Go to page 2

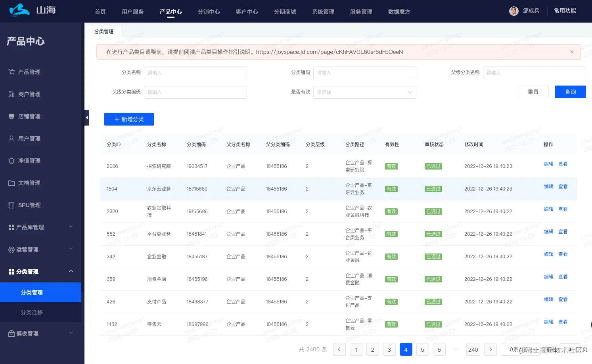pyautogui.click(x=373, y=349)
